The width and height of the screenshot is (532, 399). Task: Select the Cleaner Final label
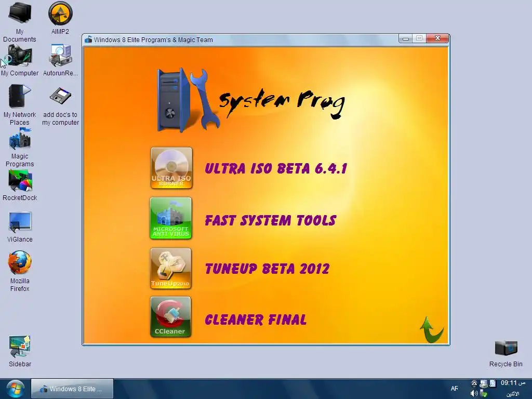(x=256, y=320)
